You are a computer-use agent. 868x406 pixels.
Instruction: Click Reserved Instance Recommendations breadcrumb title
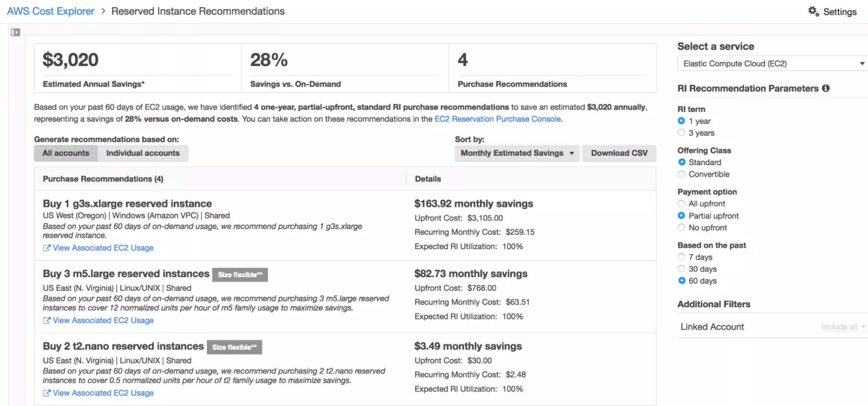[x=198, y=11]
